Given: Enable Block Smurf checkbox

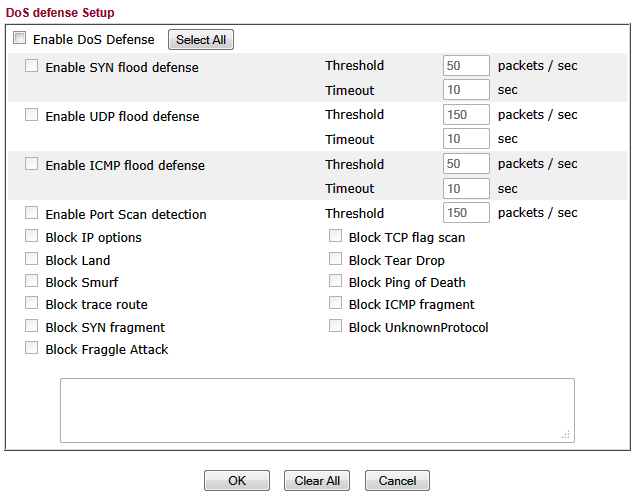Looking at the screenshot, I should [x=32, y=282].
